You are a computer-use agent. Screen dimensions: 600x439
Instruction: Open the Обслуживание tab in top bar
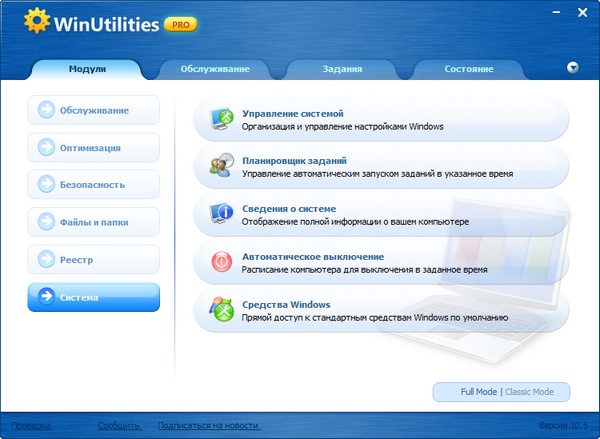tap(215, 69)
